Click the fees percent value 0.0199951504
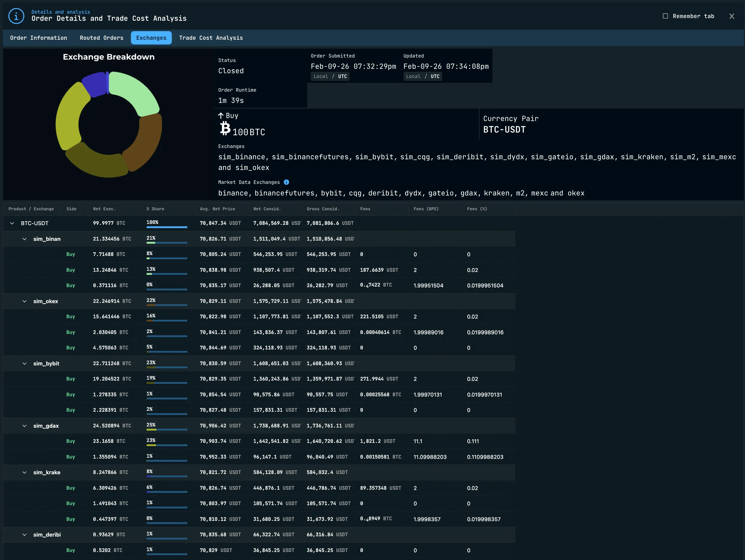The width and height of the screenshot is (745, 560). click(485, 286)
